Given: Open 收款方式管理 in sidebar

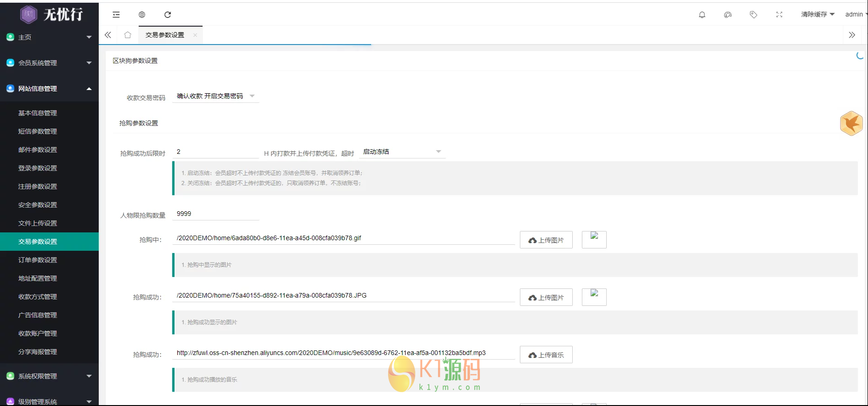Looking at the screenshot, I should 49,297.
